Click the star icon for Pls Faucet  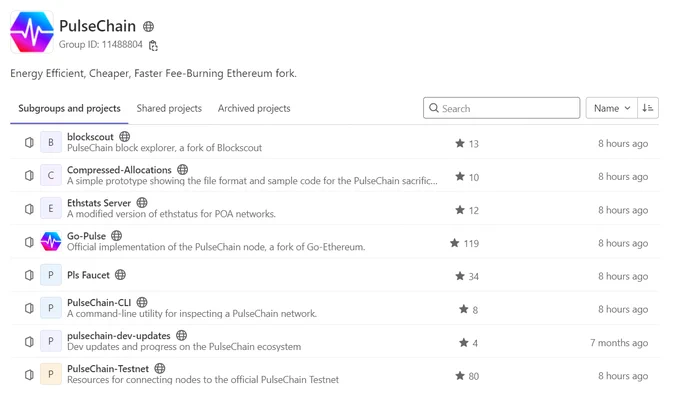pos(460,276)
